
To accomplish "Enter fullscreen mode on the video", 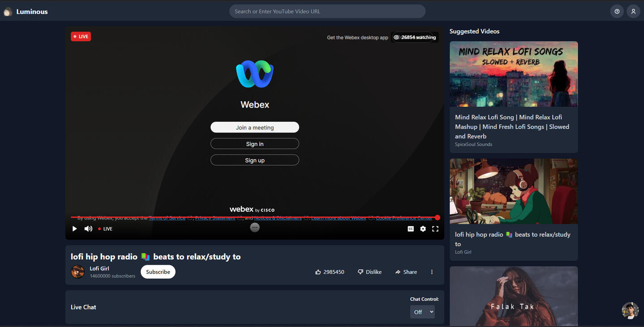I will click(x=435, y=229).
